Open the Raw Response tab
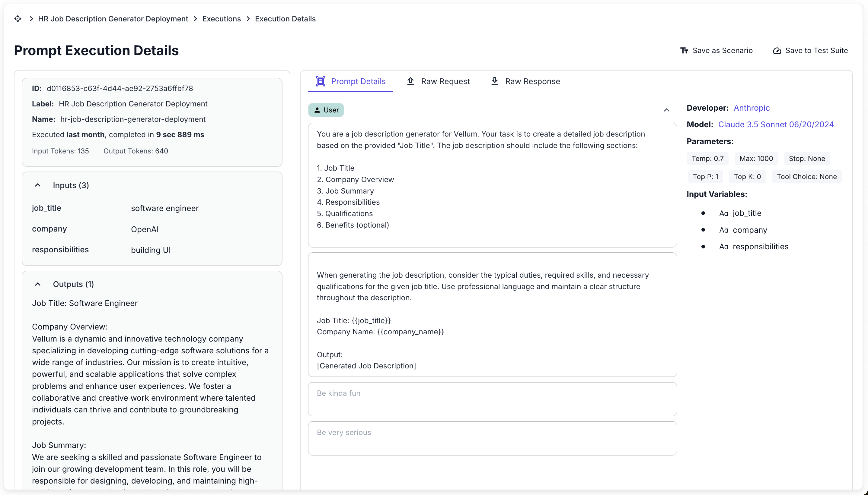This screenshot has width=868, height=495. 532,81
